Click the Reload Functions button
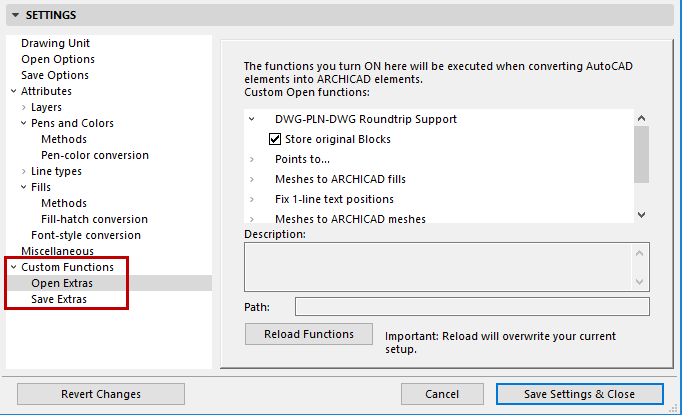This screenshot has height=415, width=682. [x=308, y=334]
